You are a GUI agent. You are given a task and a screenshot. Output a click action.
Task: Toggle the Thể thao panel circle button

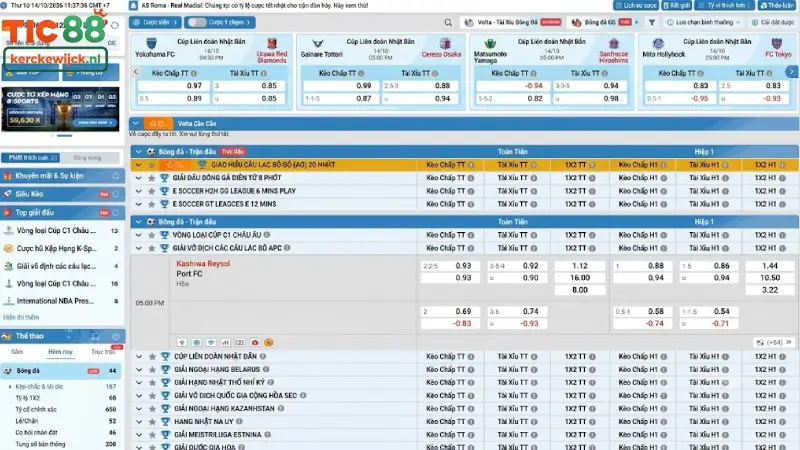coord(116,336)
